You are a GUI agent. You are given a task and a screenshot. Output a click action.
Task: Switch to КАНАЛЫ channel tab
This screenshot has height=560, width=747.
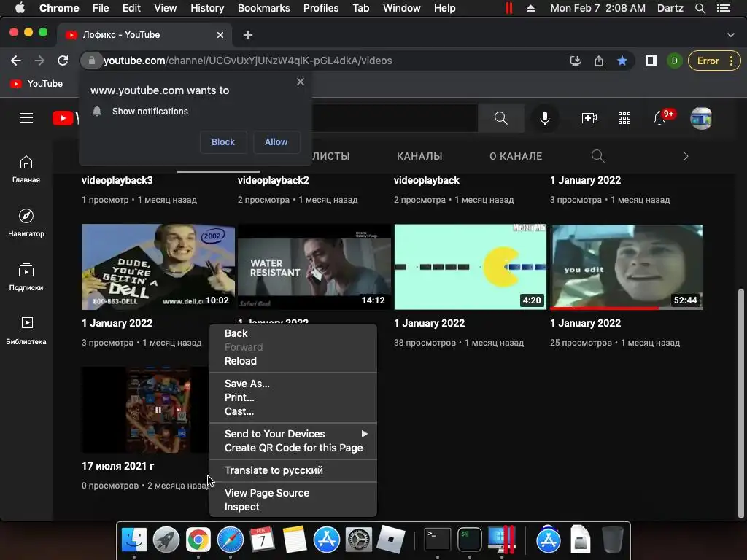coord(419,156)
